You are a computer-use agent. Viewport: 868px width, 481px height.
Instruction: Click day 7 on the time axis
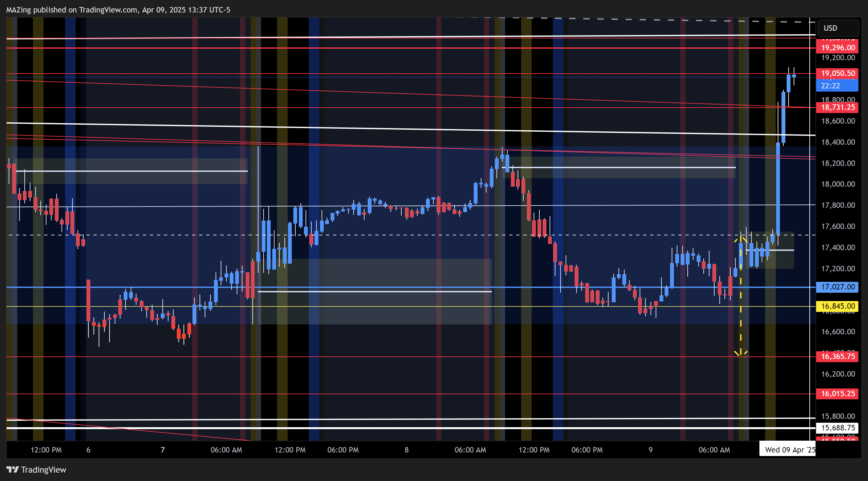pyautogui.click(x=163, y=450)
